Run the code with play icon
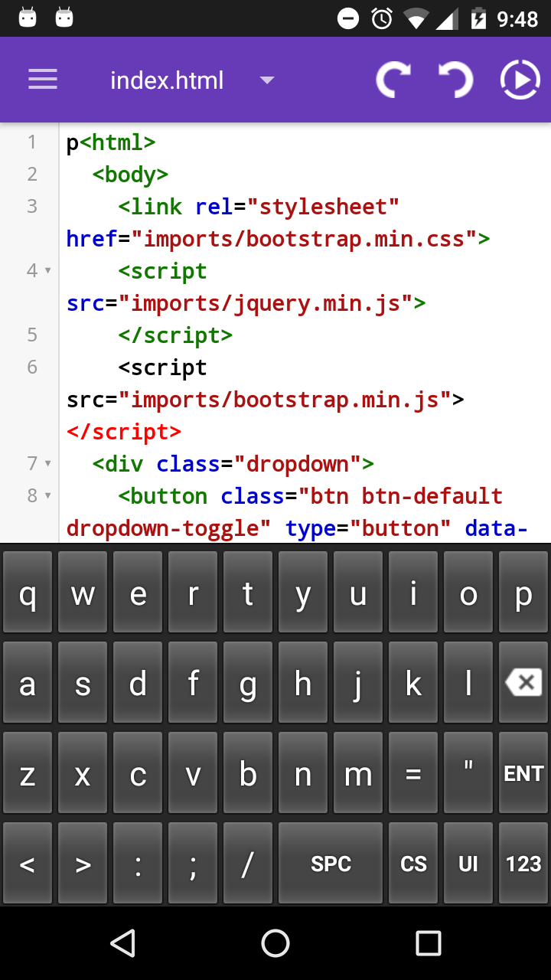 point(520,80)
